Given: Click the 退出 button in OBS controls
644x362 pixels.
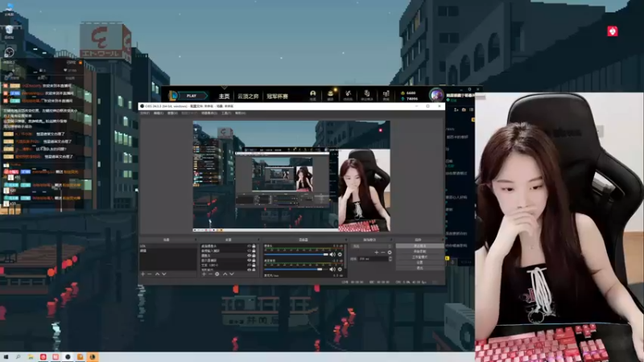Looking at the screenshot, I should click(419, 268).
